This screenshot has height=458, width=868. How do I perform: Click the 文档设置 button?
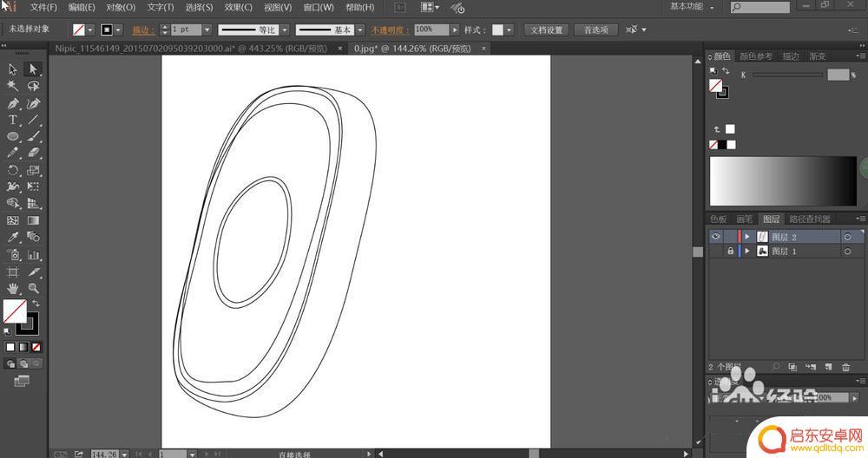(546, 29)
